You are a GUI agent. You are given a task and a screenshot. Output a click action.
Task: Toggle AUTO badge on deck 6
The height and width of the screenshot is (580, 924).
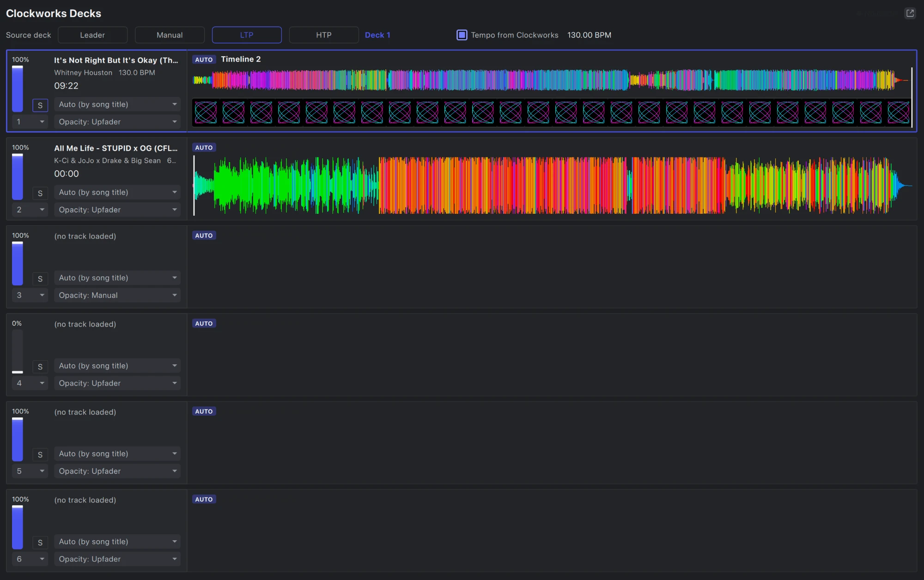(204, 500)
